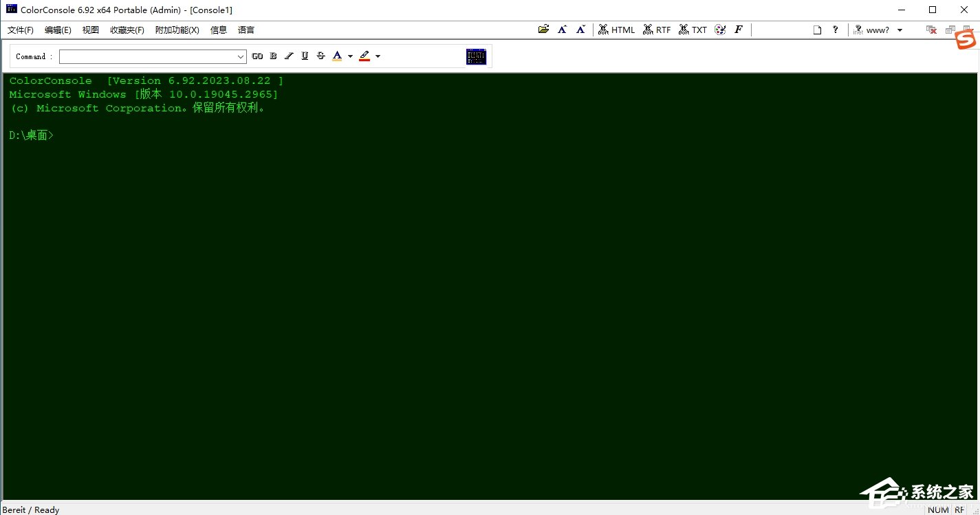The width and height of the screenshot is (980, 515).
Task: Expand highlight color dropdown arrow
Action: click(x=378, y=56)
